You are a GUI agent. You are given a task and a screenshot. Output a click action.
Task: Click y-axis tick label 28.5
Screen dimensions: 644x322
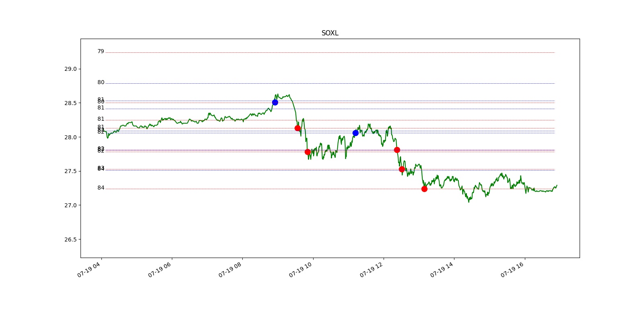70,103
